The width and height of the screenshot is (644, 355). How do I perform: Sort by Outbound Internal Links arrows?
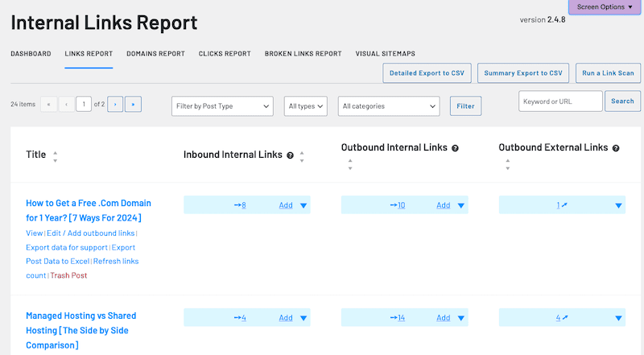350,164
